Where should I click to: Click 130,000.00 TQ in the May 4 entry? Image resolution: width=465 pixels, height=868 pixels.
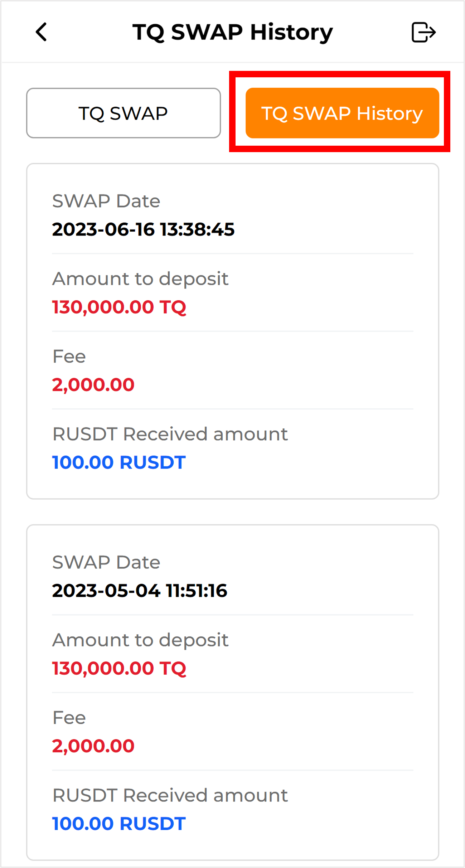(x=119, y=668)
